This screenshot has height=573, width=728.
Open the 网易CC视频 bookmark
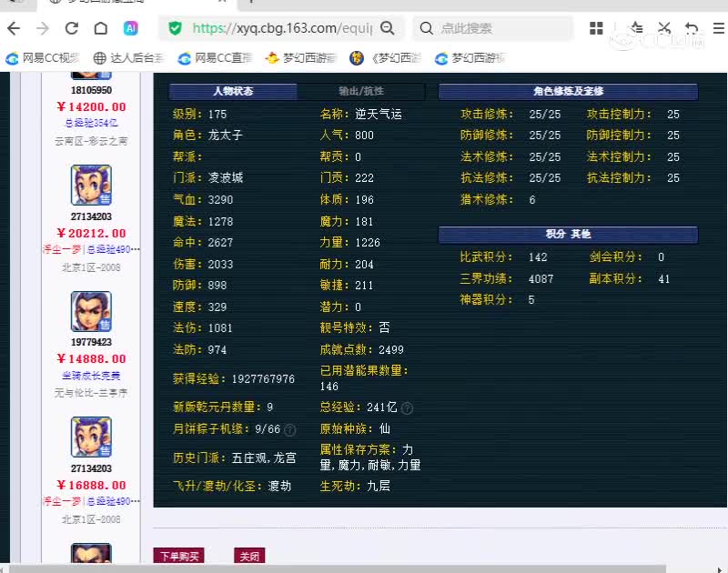(x=42, y=58)
